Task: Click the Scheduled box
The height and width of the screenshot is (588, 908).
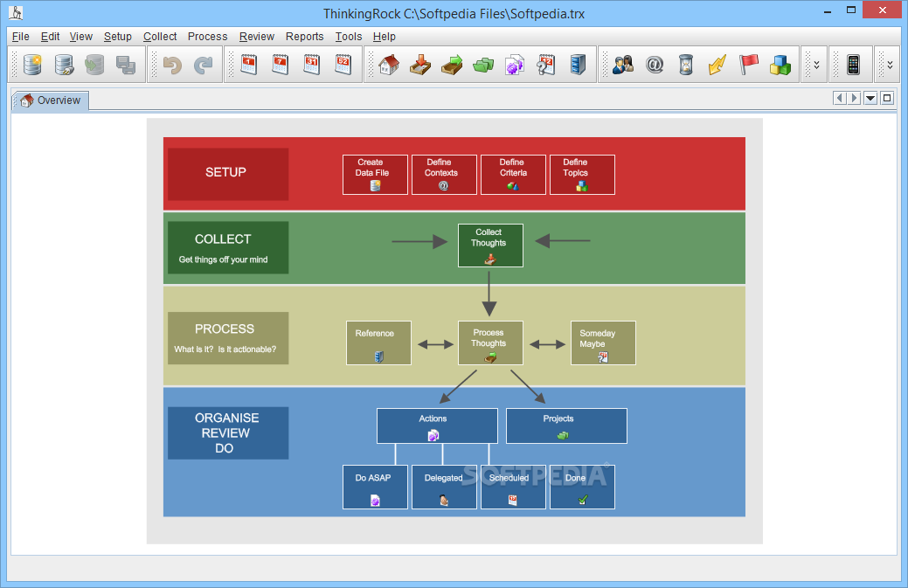Action: pyautogui.click(x=513, y=487)
